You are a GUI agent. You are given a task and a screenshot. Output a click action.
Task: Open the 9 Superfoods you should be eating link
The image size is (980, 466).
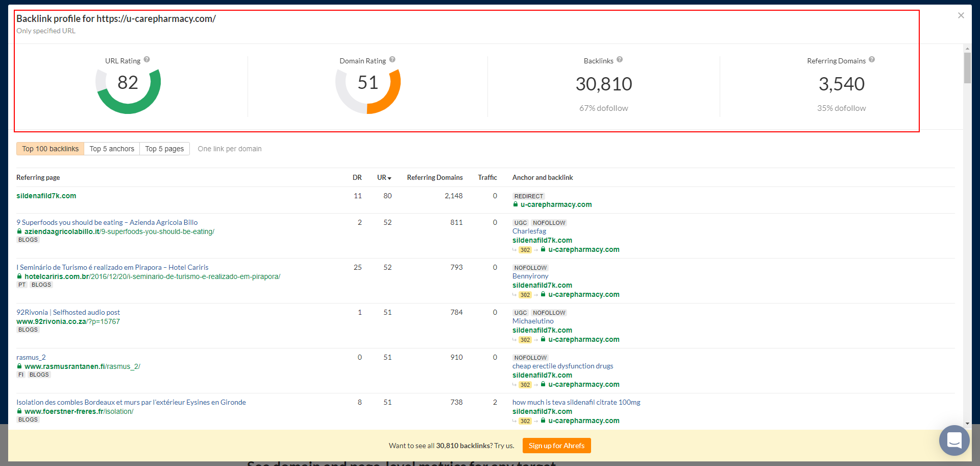point(107,222)
